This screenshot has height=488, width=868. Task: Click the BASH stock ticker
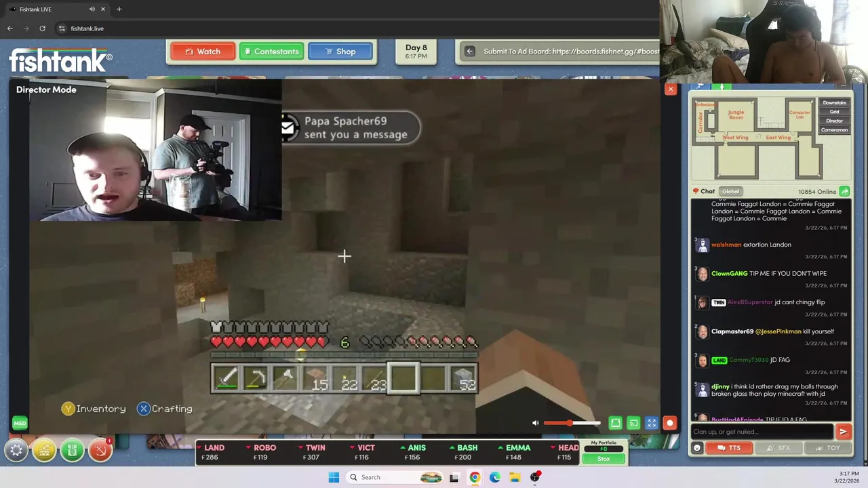(x=464, y=452)
